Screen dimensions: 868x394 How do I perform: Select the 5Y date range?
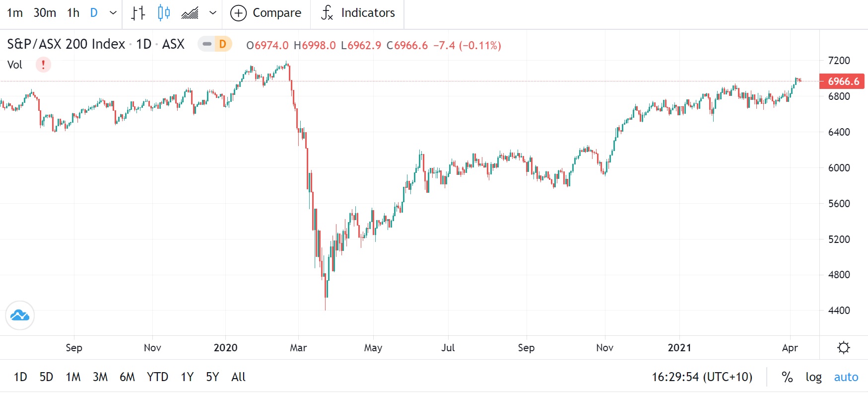[212, 377]
